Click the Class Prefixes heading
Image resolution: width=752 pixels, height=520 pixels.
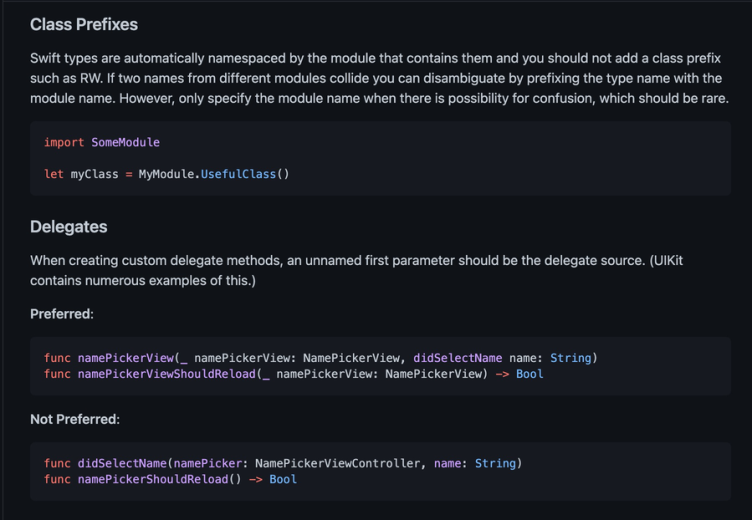tap(84, 23)
